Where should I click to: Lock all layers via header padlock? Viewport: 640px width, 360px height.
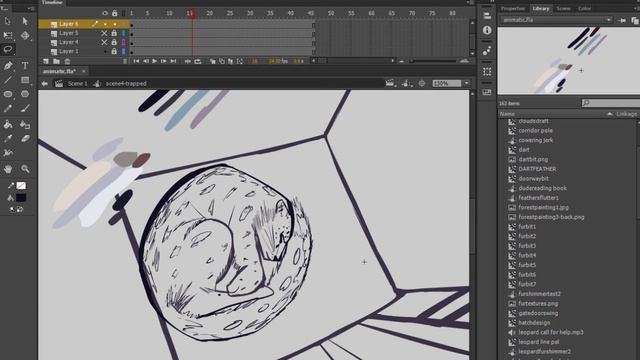click(x=114, y=13)
